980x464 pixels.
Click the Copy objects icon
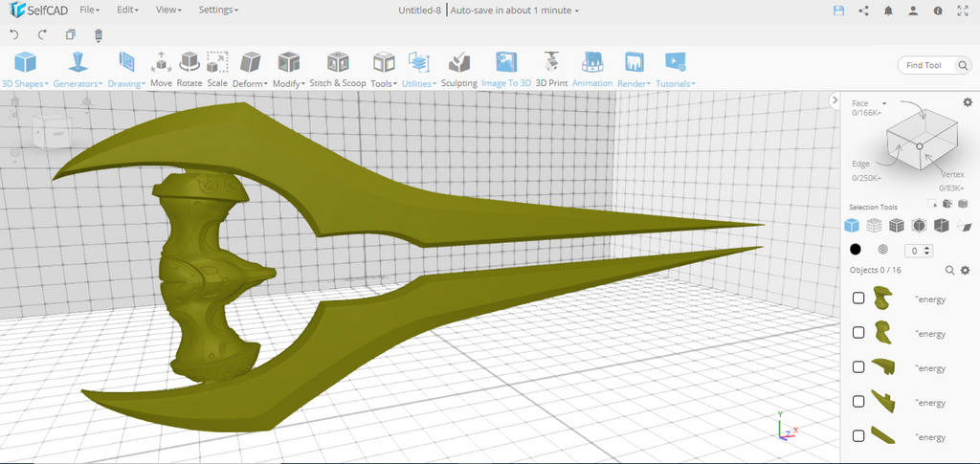pos(71,35)
